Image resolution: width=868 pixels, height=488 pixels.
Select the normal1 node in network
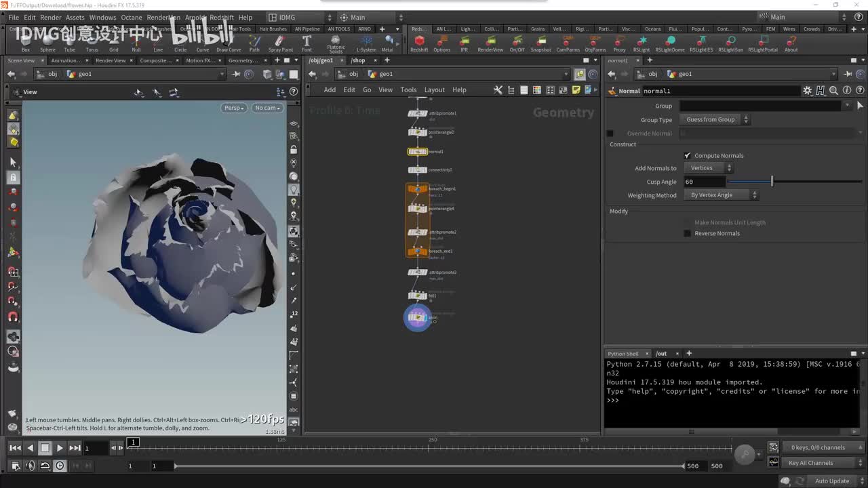tap(417, 152)
